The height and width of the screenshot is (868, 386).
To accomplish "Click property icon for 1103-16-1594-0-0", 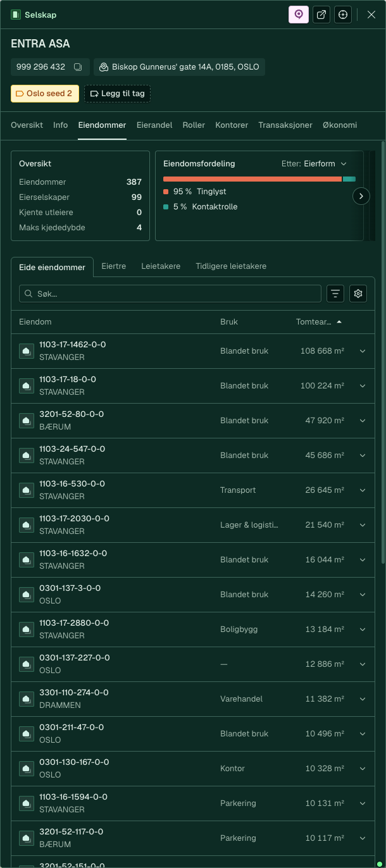I will (27, 803).
